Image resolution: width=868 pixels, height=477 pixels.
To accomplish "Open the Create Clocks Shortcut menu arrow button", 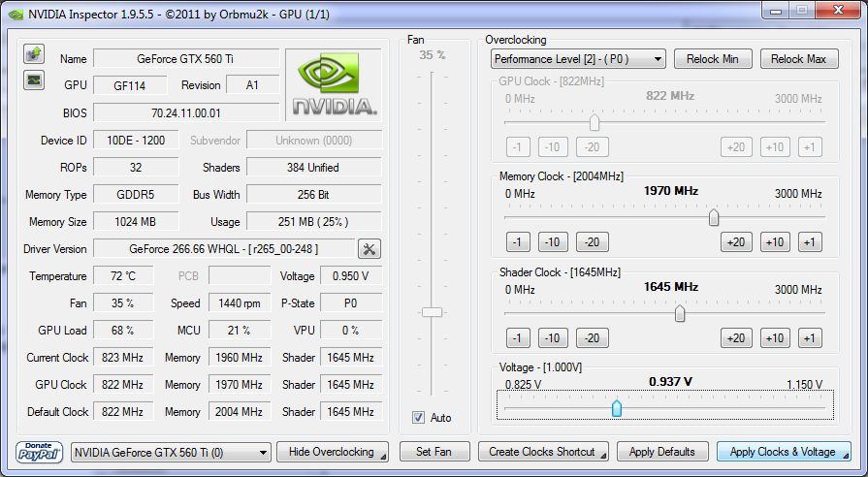I will (603, 456).
